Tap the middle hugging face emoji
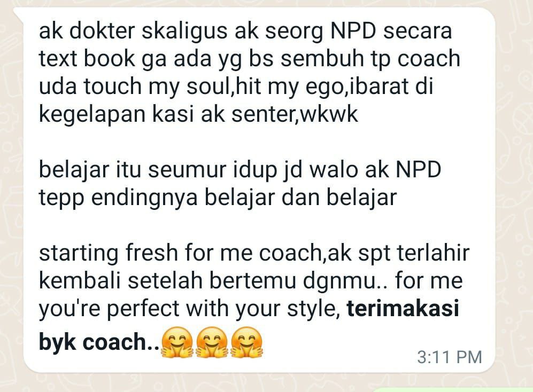Screen dimensions: 533x392 (212, 342)
